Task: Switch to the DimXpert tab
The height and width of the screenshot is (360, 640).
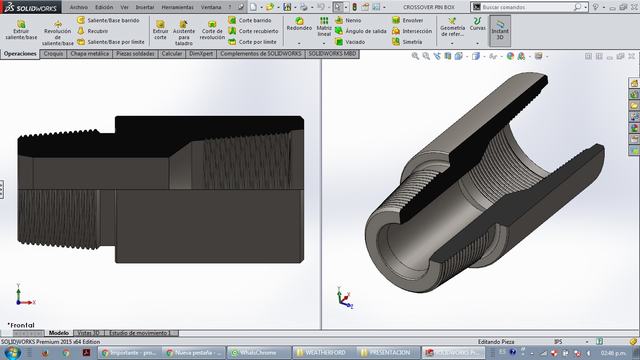Action: point(201,54)
